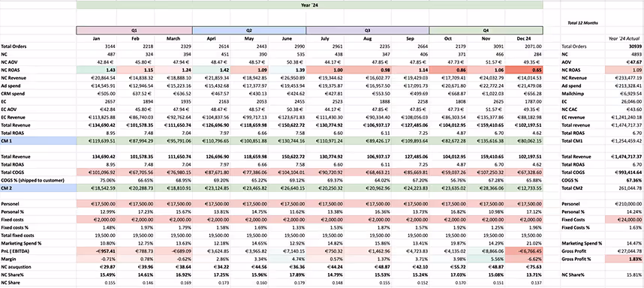Click the EC AOV row label
This screenshot has width=644, height=288.
(8, 109)
